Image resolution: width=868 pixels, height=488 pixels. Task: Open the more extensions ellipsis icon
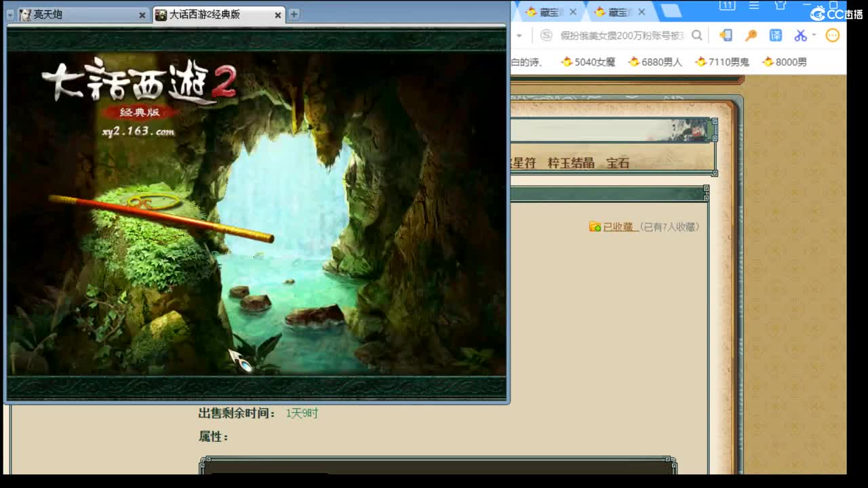point(833,35)
